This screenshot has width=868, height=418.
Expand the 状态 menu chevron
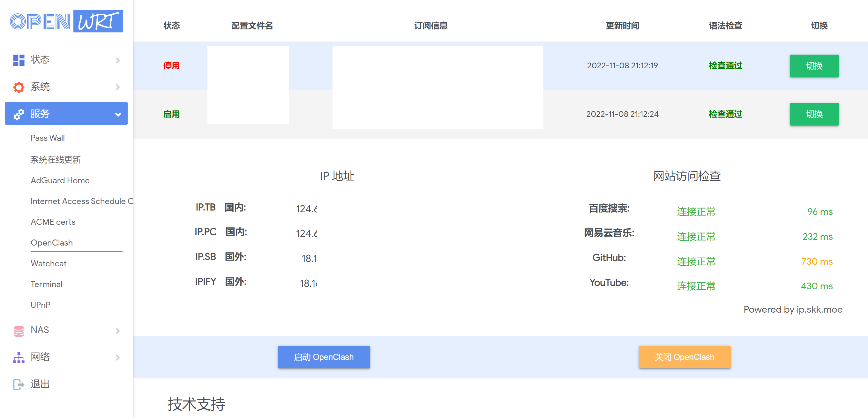[x=118, y=60]
